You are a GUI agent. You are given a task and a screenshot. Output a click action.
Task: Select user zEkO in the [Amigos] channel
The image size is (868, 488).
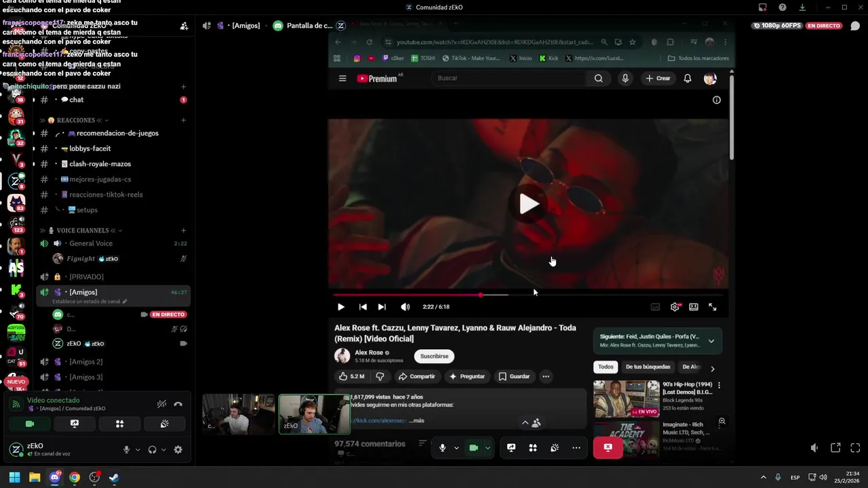pyautogui.click(x=112, y=344)
